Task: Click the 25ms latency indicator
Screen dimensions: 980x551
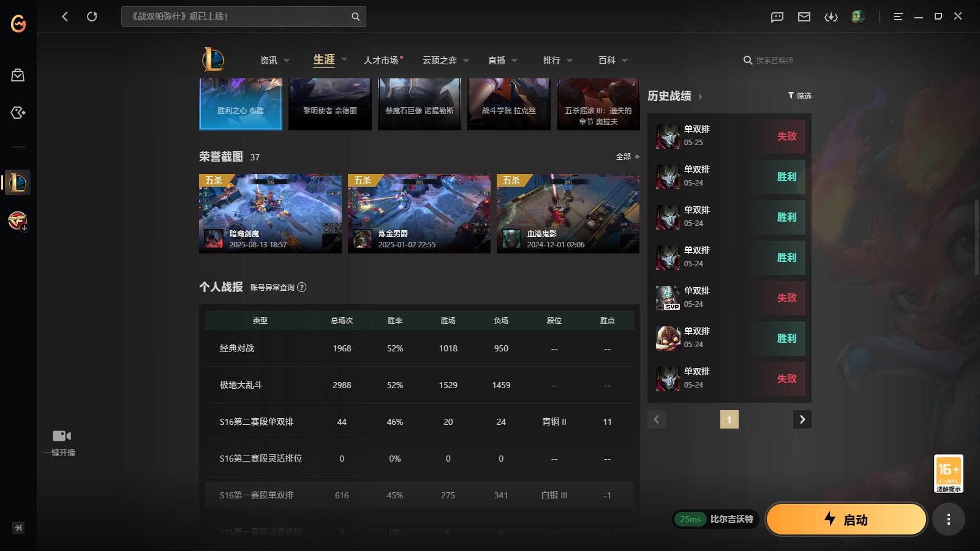Action: [690, 519]
